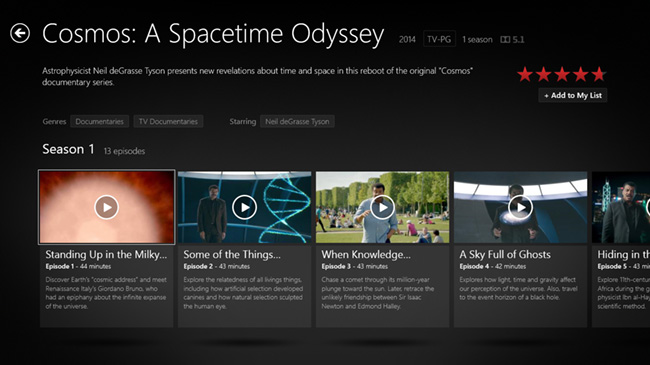Click the 'Some of the Things...' title
This screenshot has height=365, width=650.
(232, 254)
